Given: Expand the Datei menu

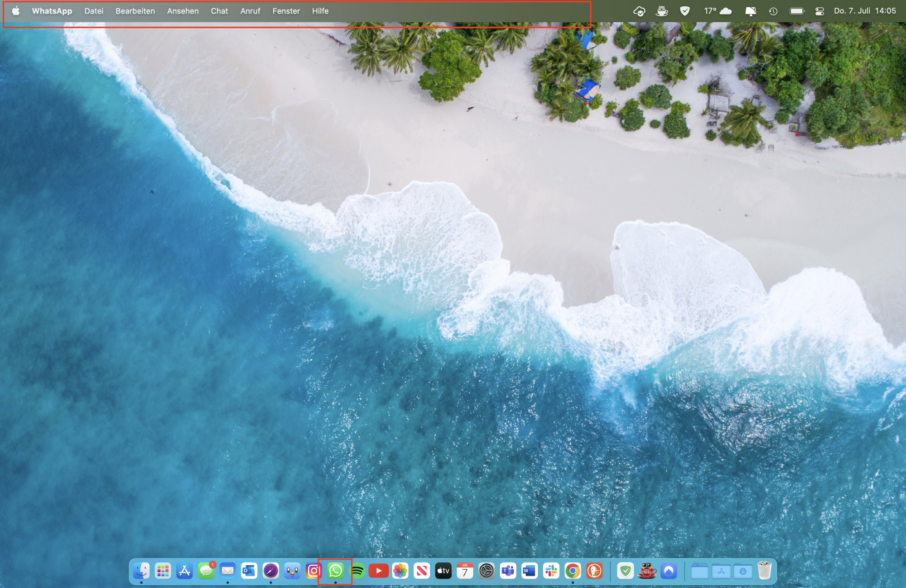Looking at the screenshot, I should [94, 11].
